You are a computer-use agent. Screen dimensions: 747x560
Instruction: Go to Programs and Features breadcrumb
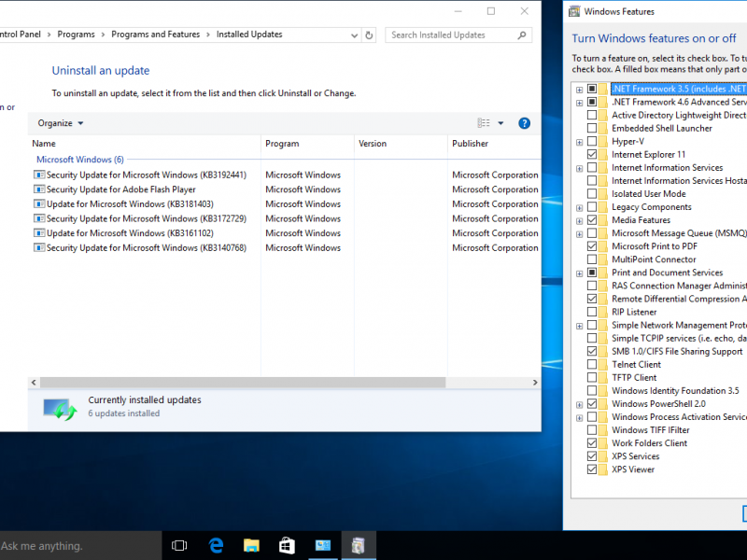coord(155,35)
